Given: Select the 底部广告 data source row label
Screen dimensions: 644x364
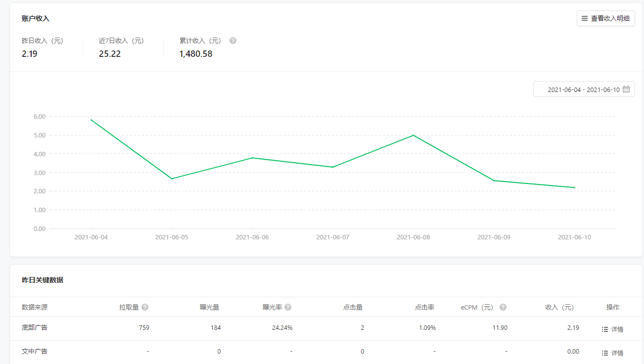Looking at the screenshot, I should [x=35, y=327].
